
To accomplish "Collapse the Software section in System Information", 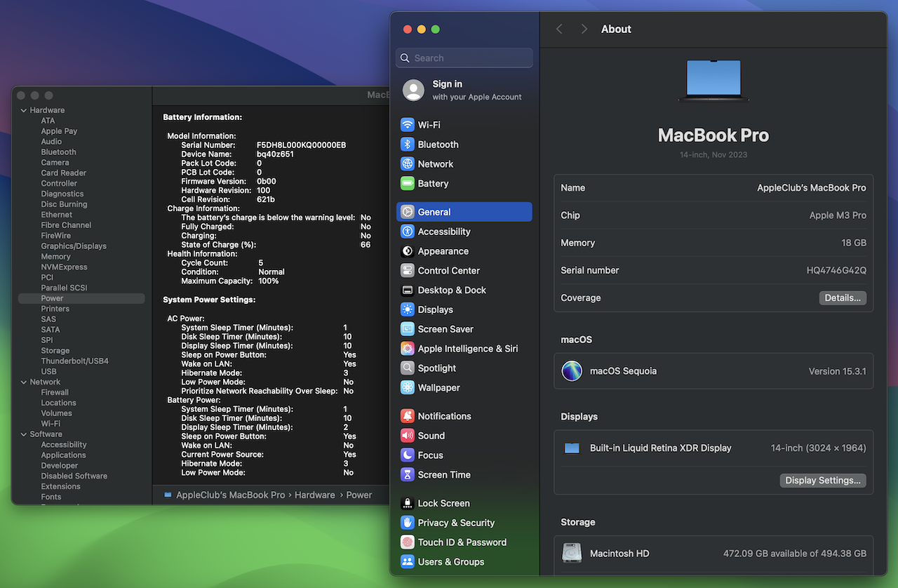I will pos(23,434).
